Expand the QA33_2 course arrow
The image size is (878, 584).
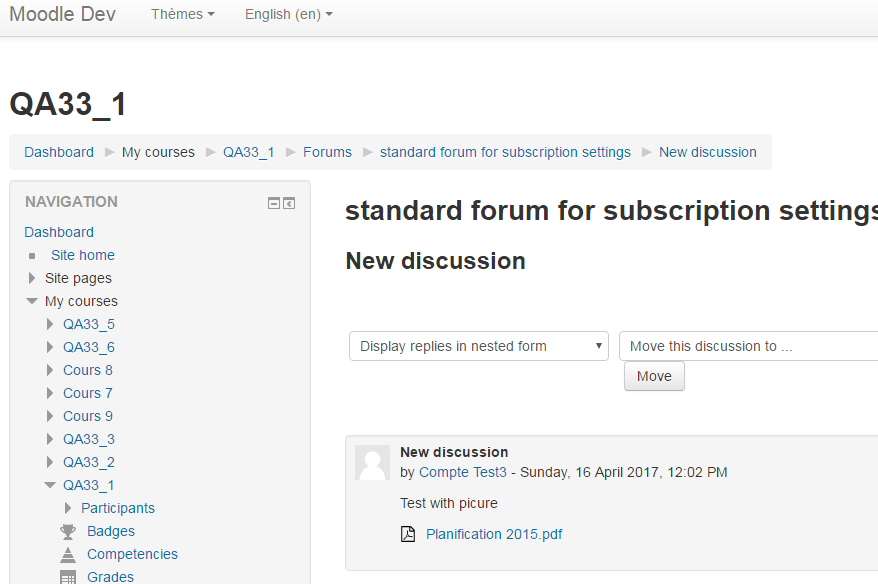(50, 462)
